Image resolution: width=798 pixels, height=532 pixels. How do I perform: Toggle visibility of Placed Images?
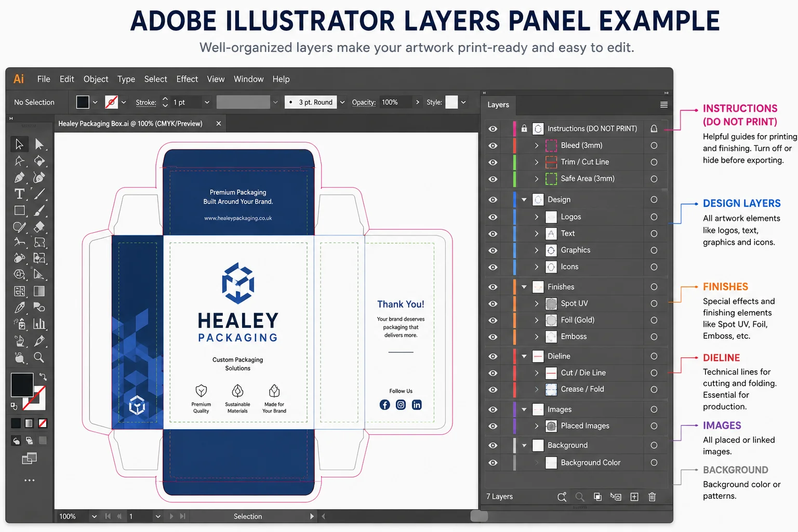[x=493, y=427]
